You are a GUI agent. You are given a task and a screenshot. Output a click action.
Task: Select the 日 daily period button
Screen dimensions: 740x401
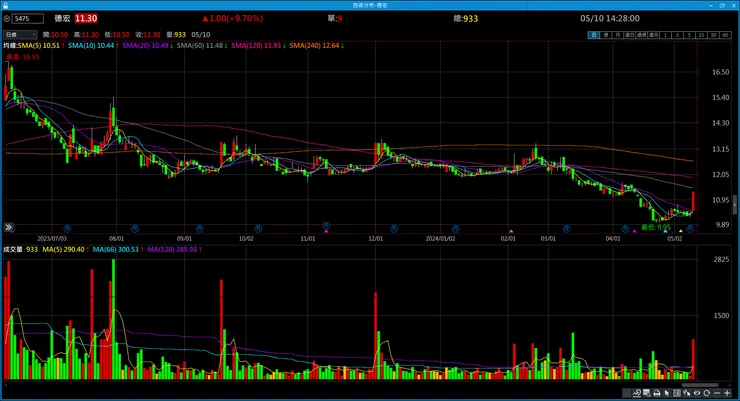click(594, 35)
